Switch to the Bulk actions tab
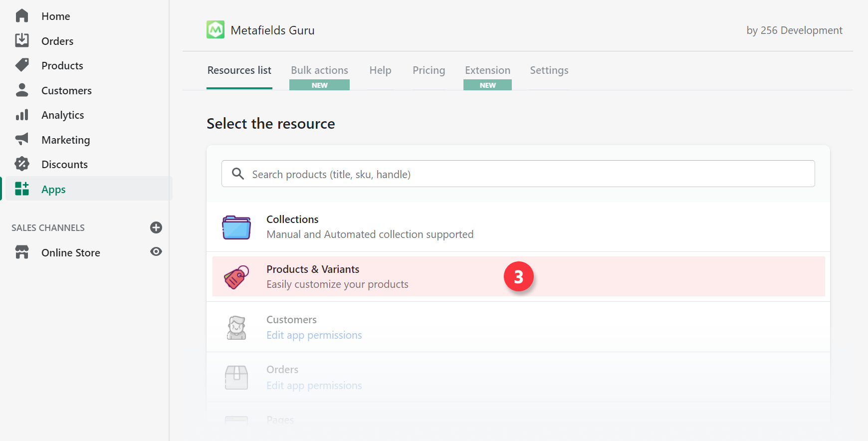The width and height of the screenshot is (868, 441). pyautogui.click(x=319, y=70)
